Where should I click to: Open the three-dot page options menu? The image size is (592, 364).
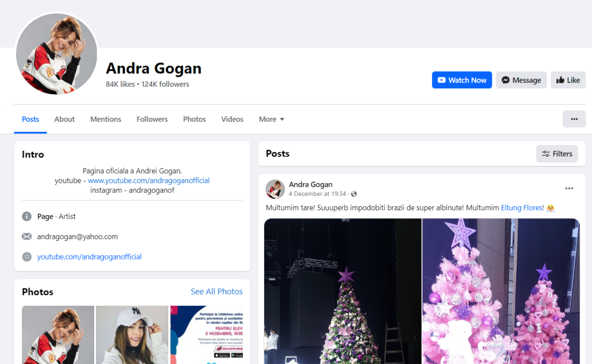point(573,119)
